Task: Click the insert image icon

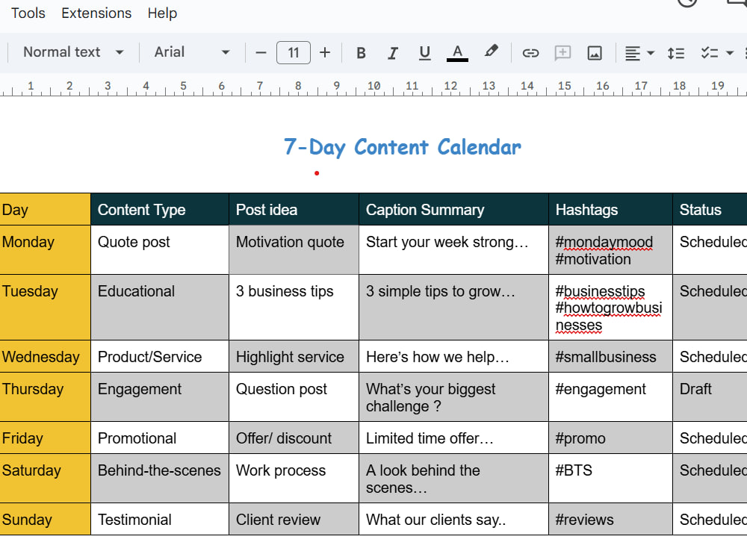Action: pyautogui.click(x=595, y=53)
